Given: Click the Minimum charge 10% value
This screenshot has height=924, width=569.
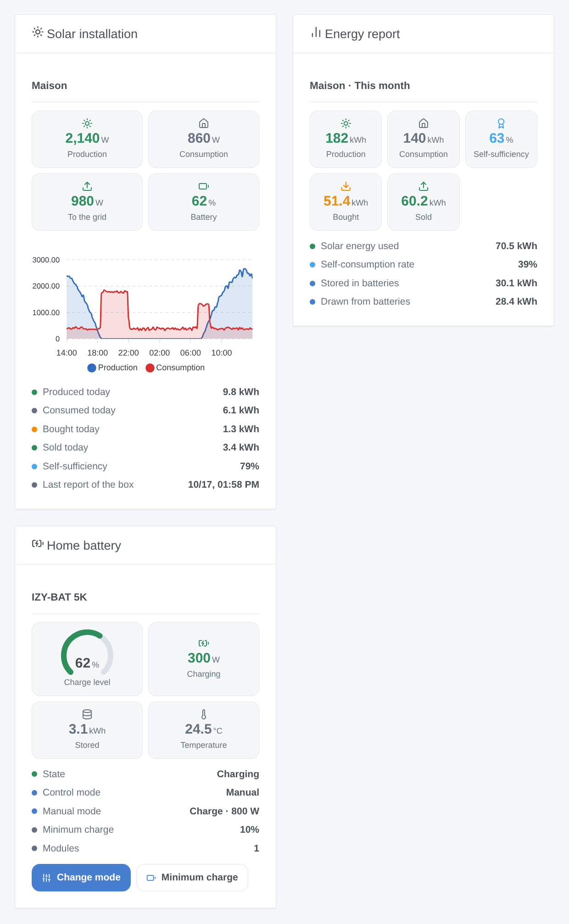Looking at the screenshot, I should coord(250,829).
